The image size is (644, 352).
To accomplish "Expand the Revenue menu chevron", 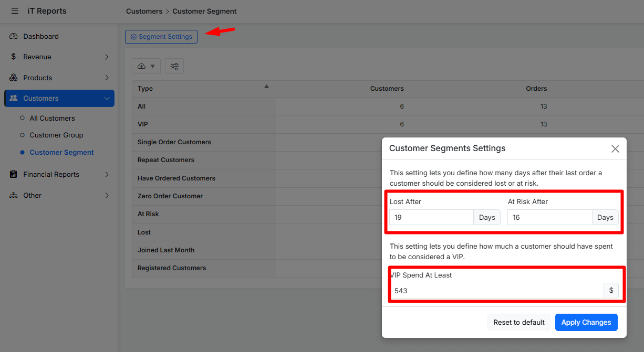I will point(107,57).
